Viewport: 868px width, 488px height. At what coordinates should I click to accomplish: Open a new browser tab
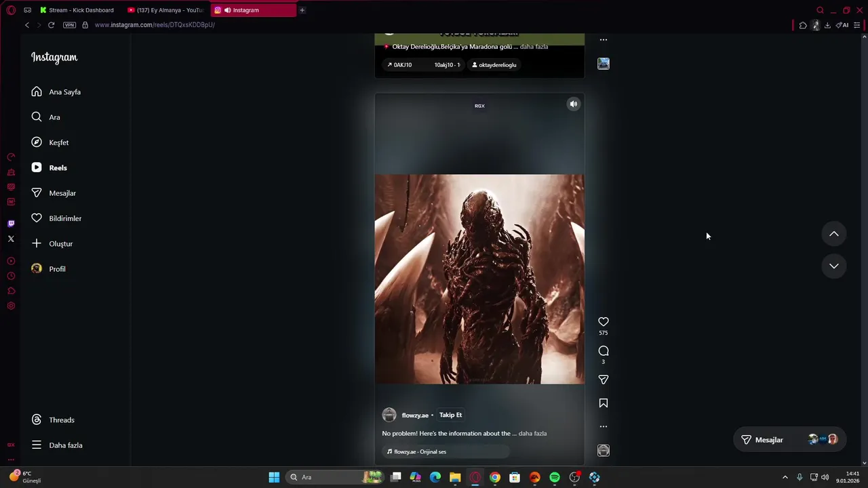click(x=302, y=10)
